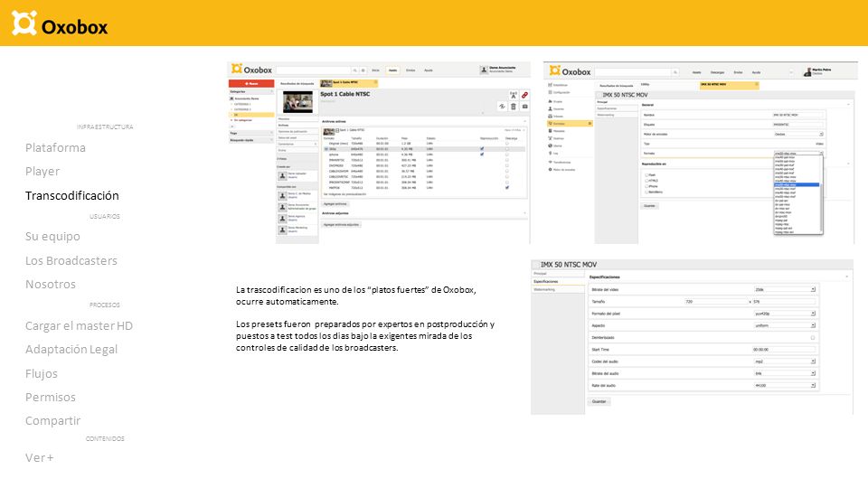The height and width of the screenshot is (488, 868).
Task: Open the Bitrate del video dropdown
Action: 785,289
